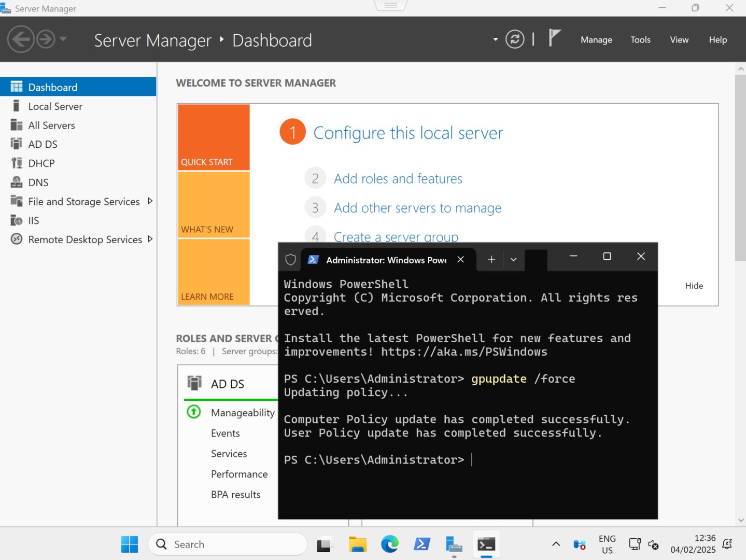Click the Server Manager vertical scrollbar
The image size is (746, 560).
740,167
